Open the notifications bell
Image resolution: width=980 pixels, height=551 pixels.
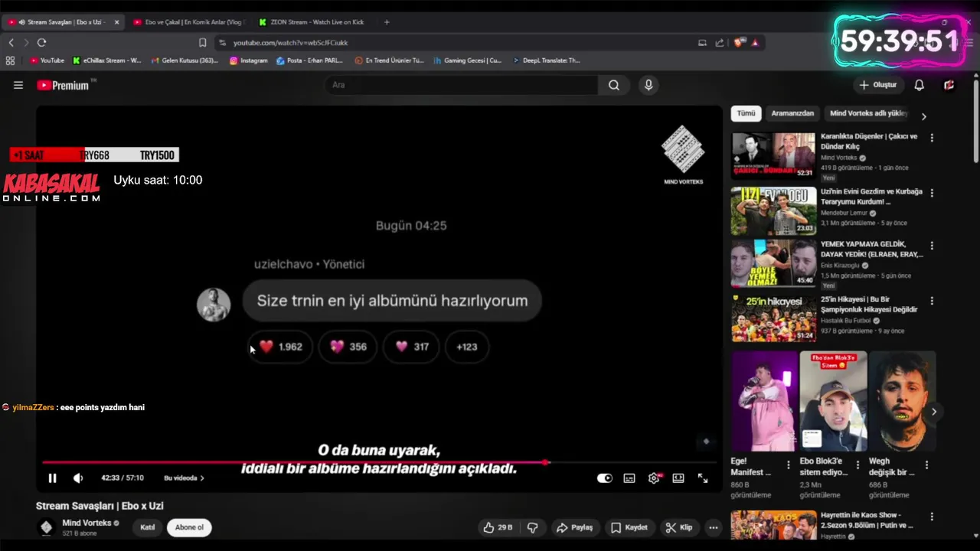(x=920, y=85)
